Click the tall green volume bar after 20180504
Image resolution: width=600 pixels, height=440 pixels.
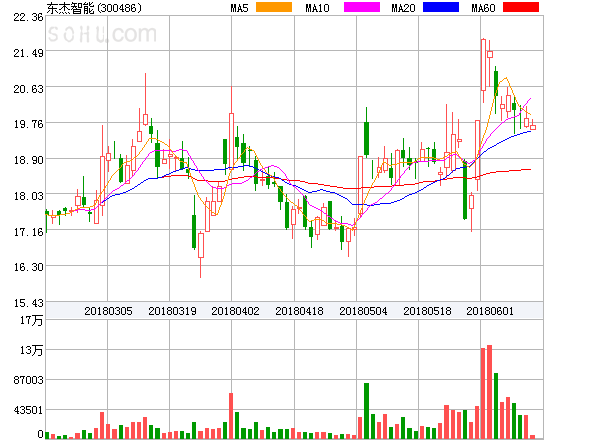tap(366, 411)
